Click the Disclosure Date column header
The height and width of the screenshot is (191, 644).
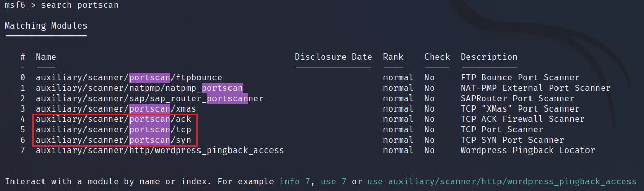pos(334,57)
